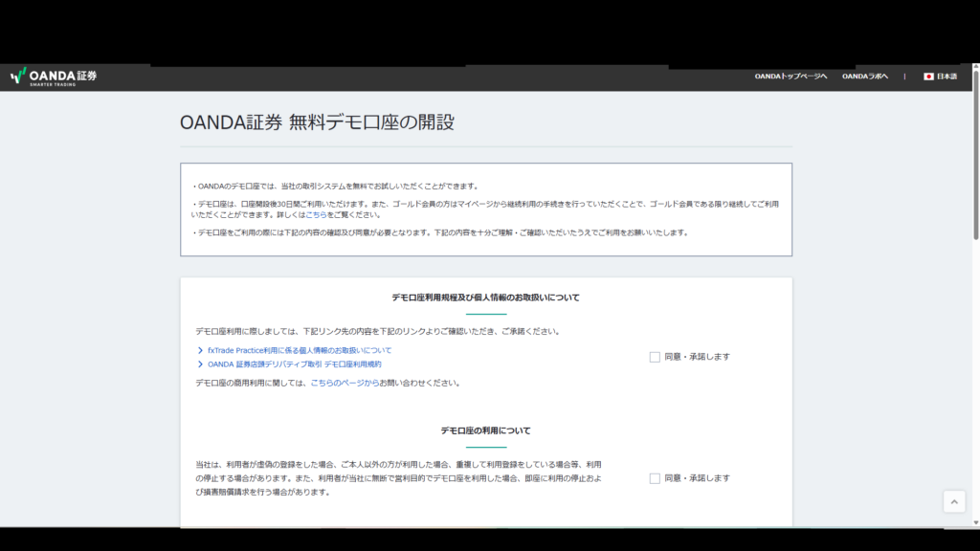Viewport: 980px width, 551px height.
Task: Click the heading OANDA証券 無料デモ口座の開設
Action: click(317, 122)
